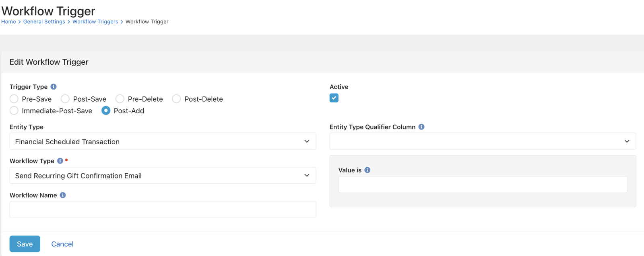
Task: Click the Edit Workflow Trigger panel heading
Action: (x=49, y=62)
